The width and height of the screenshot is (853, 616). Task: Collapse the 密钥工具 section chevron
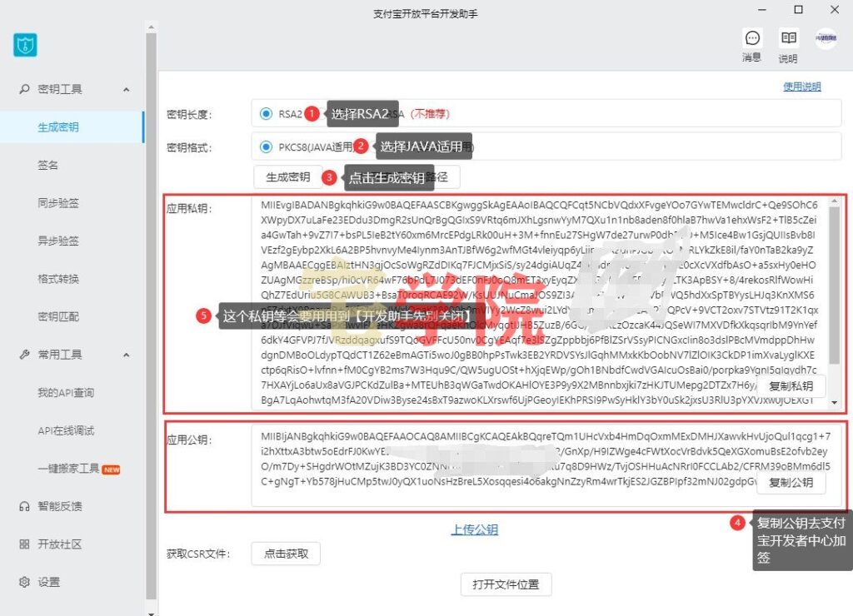127,89
